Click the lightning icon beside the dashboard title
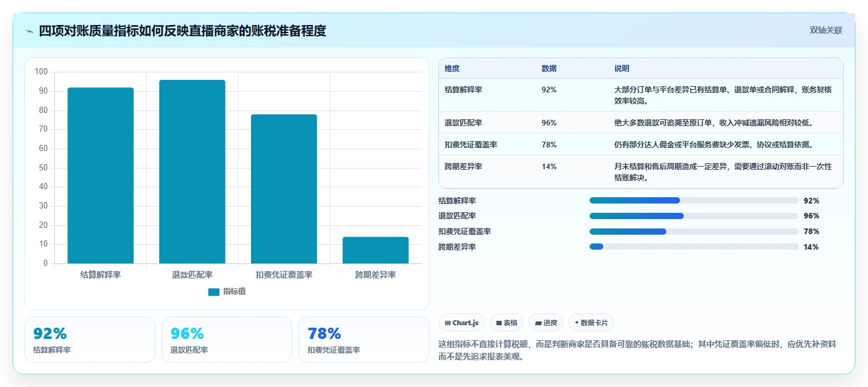This screenshot has width=868, height=387. point(30,31)
